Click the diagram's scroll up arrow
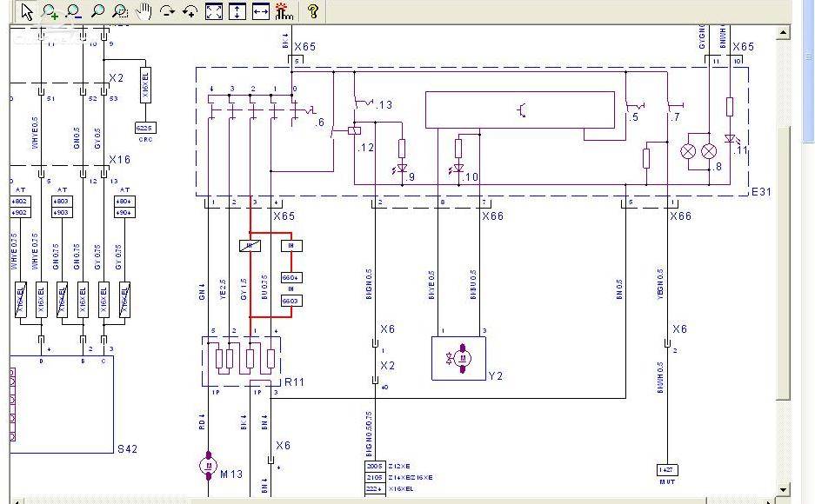 [x=784, y=33]
